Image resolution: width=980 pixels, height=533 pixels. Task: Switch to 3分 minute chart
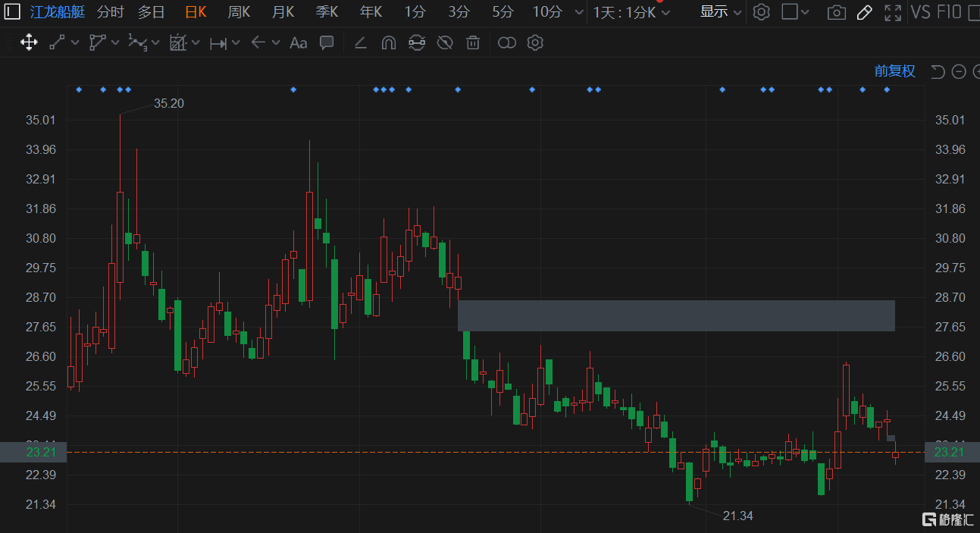(459, 11)
